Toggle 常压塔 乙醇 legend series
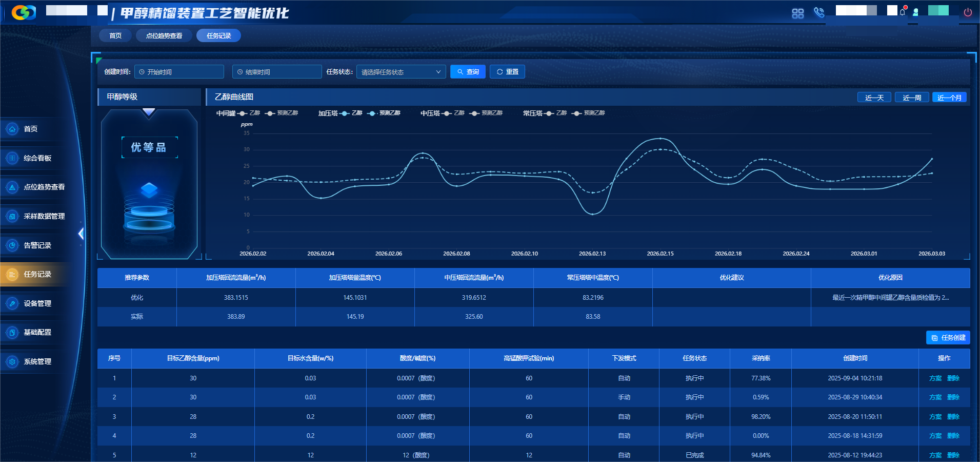 tap(556, 113)
